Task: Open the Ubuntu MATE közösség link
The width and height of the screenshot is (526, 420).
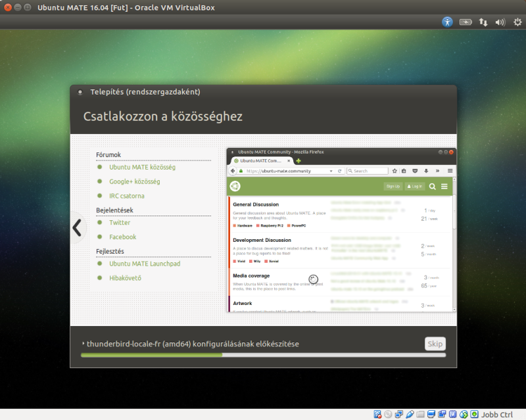Action: click(142, 167)
